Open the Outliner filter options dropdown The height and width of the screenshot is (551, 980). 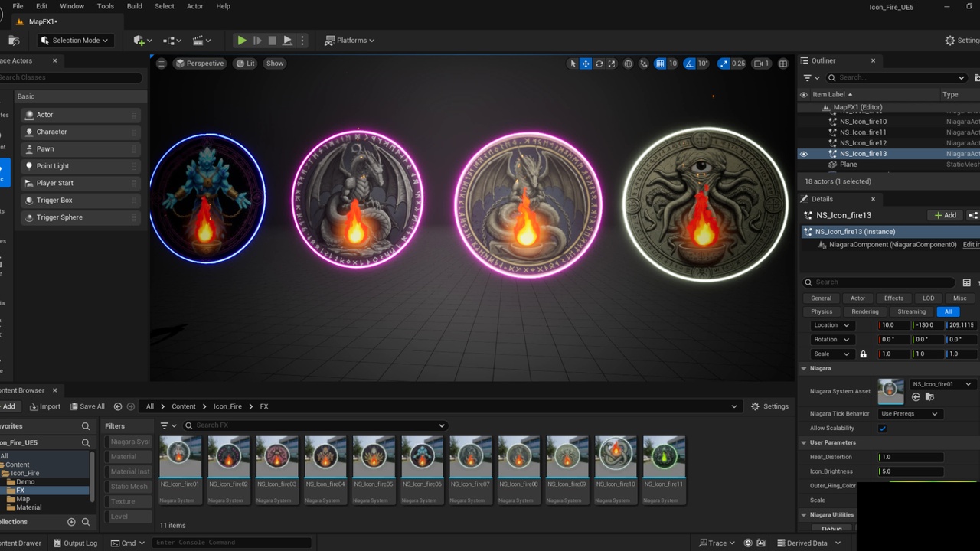tap(812, 77)
